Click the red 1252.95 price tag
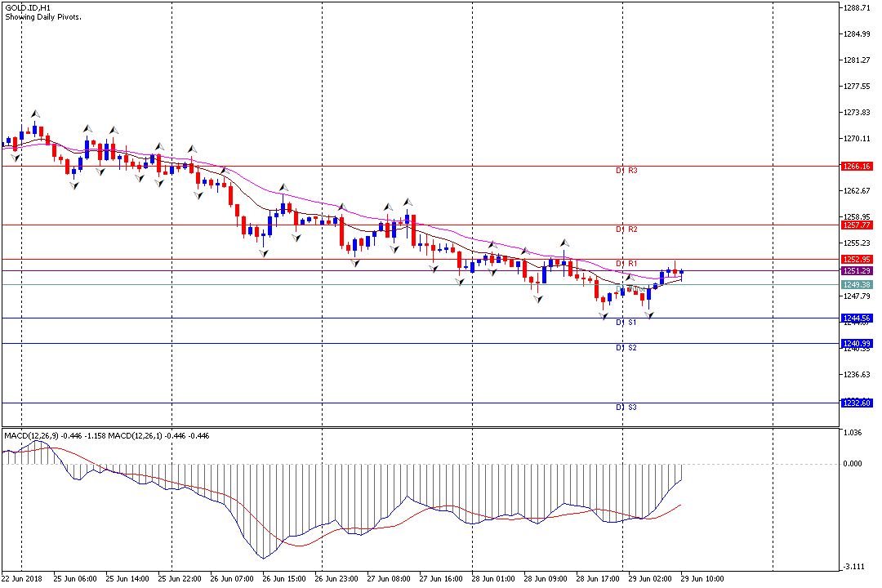The image size is (882, 588). (x=857, y=260)
